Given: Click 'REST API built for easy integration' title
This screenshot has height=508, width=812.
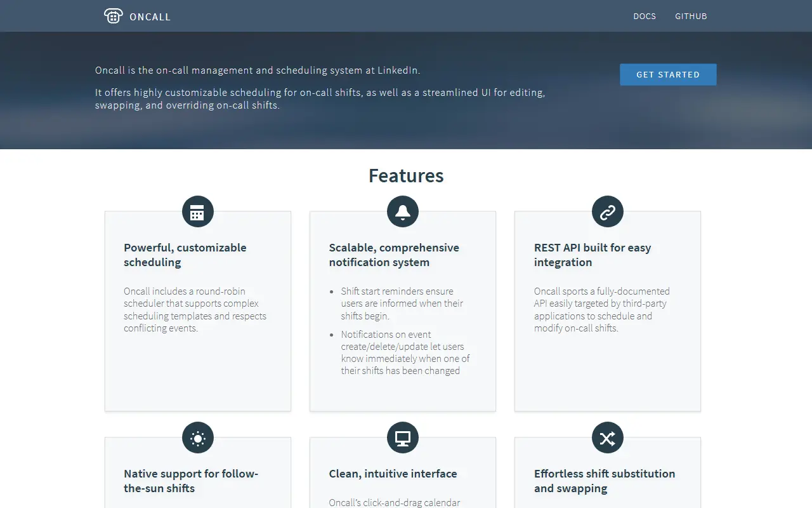Looking at the screenshot, I should tap(593, 255).
